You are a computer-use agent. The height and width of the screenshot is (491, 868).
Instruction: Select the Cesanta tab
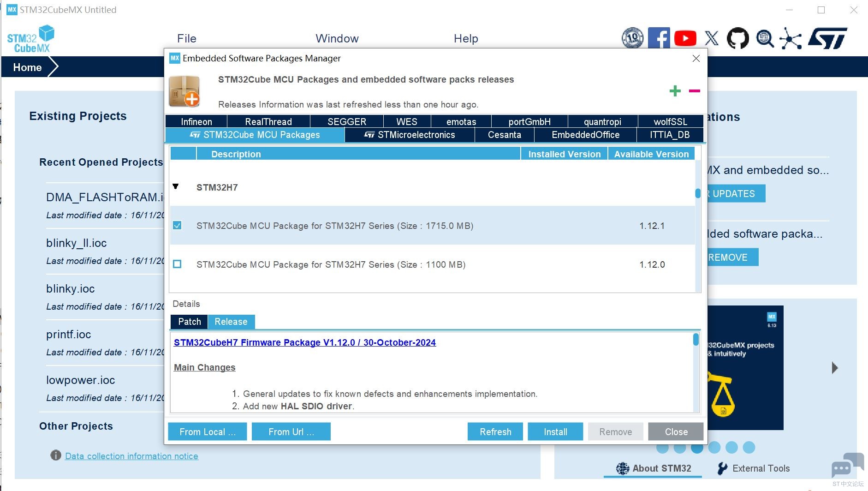(505, 135)
